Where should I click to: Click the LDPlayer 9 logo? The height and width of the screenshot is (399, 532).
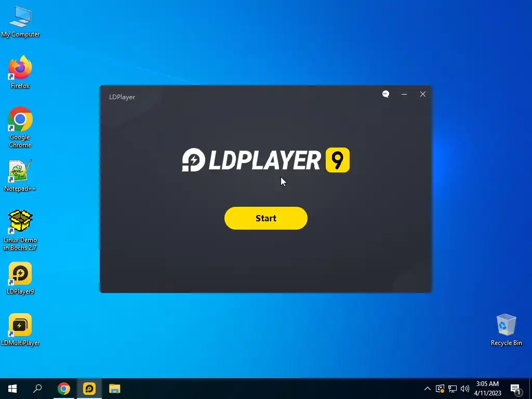pyautogui.click(x=265, y=160)
